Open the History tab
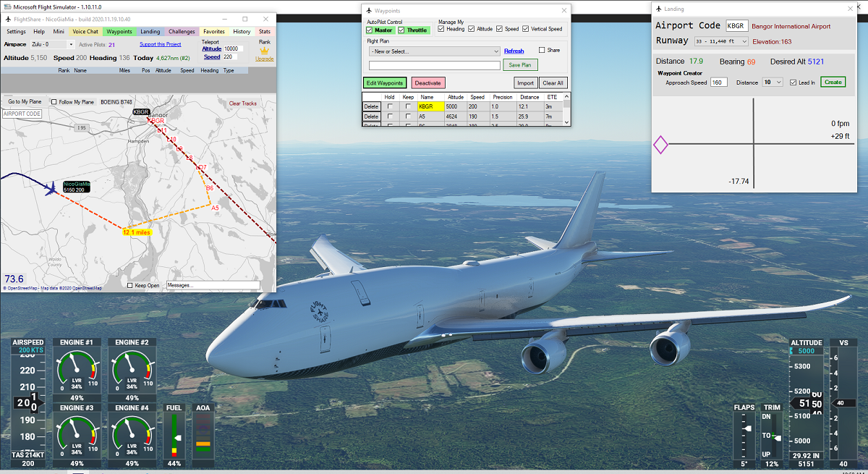The height and width of the screenshot is (474, 868). click(x=242, y=32)
